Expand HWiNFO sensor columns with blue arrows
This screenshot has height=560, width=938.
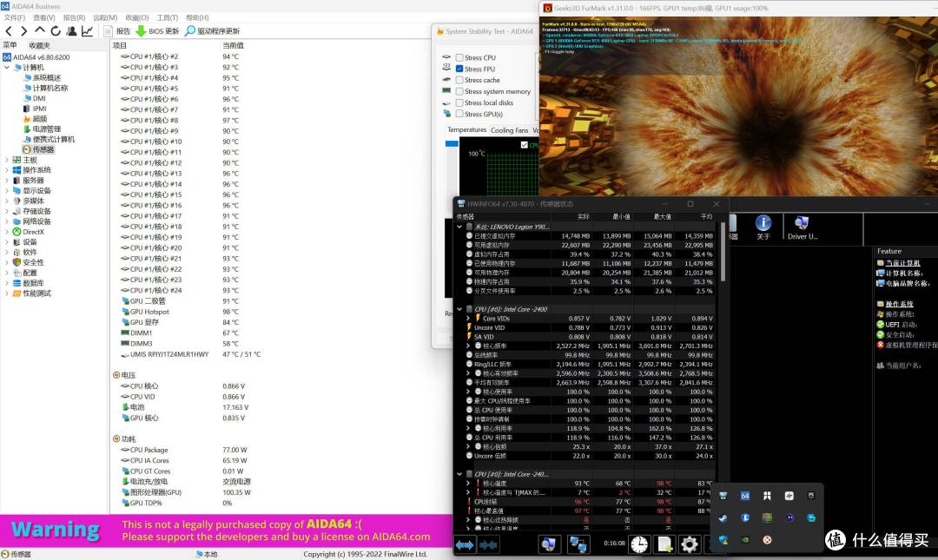(465, 544)
